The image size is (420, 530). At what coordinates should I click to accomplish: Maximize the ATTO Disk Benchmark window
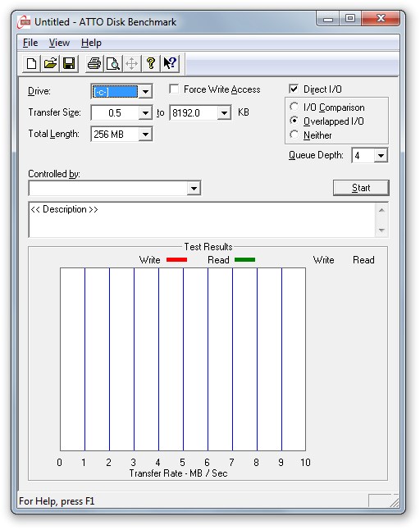tap(350, 19)
